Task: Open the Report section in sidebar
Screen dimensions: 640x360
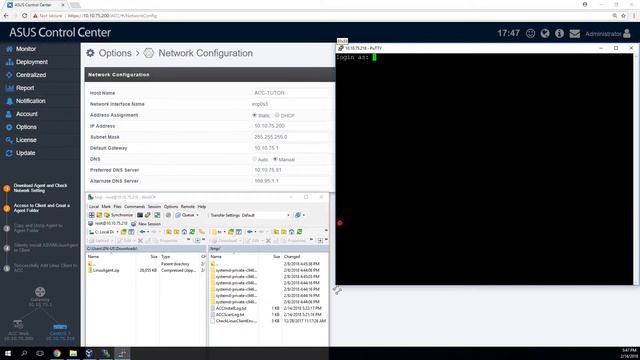Action: [x=25, y=88]
